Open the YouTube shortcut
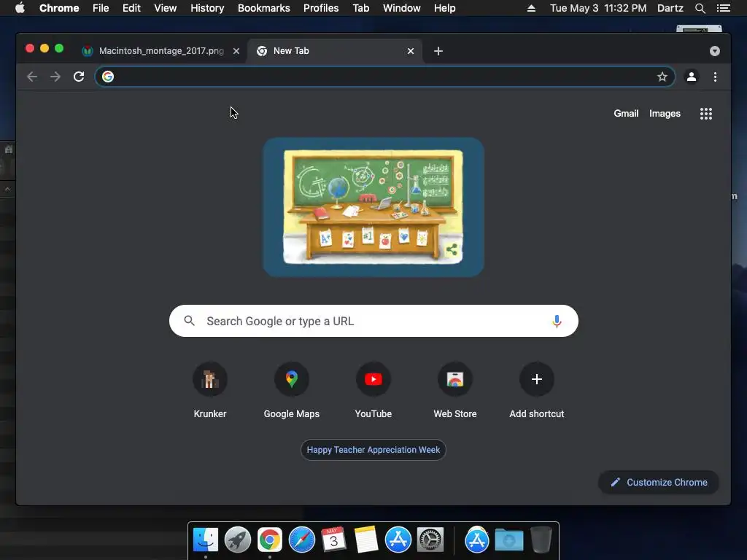The image size is (747, 560). pyautogui.click(x=373, y=391)
